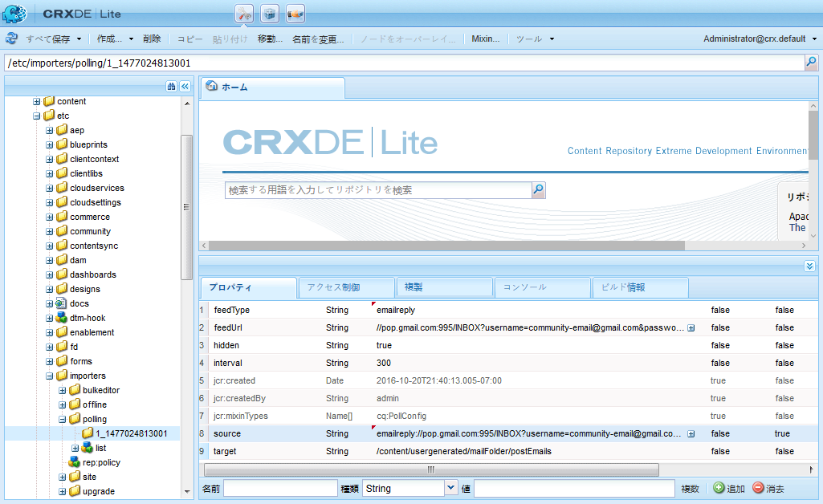Click the 複数 multi button

pyautogui.click(x=691, y=488)
